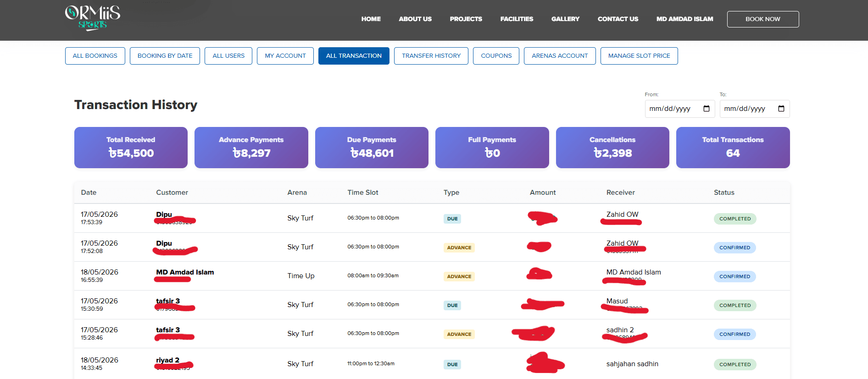Open the MD AMDAD ISLAM profile menu
The image size is (868, 379).
(684, 19)
